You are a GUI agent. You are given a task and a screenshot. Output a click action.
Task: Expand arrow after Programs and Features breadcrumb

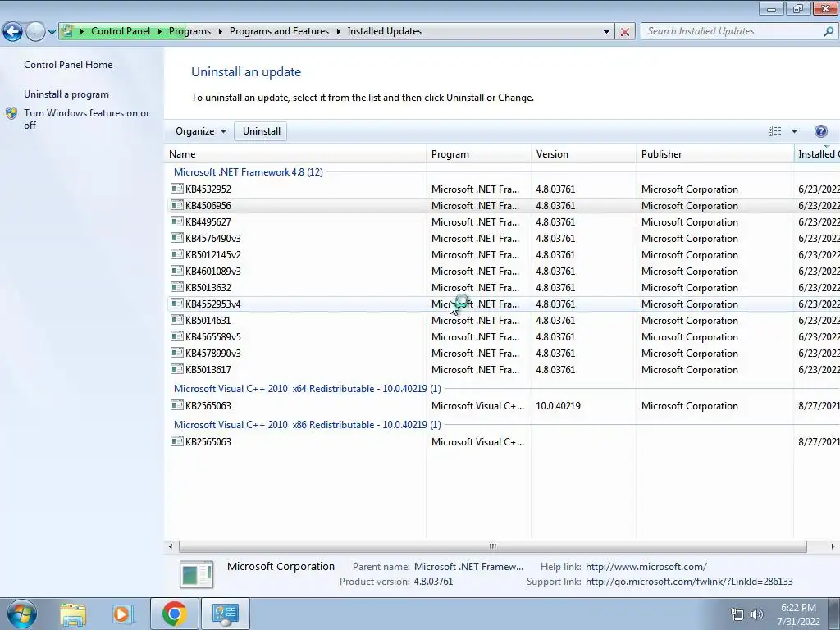tap(339, 31)
